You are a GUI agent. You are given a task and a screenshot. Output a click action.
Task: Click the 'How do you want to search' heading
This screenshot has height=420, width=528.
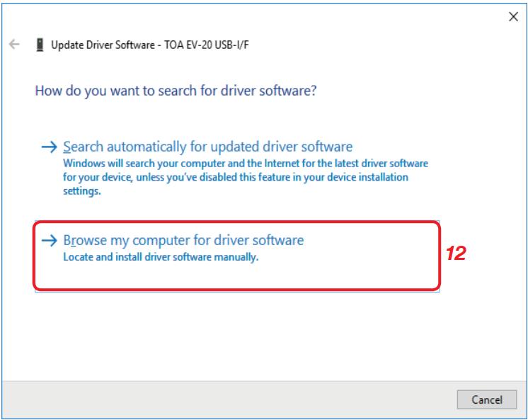click(x=176, y=91)
